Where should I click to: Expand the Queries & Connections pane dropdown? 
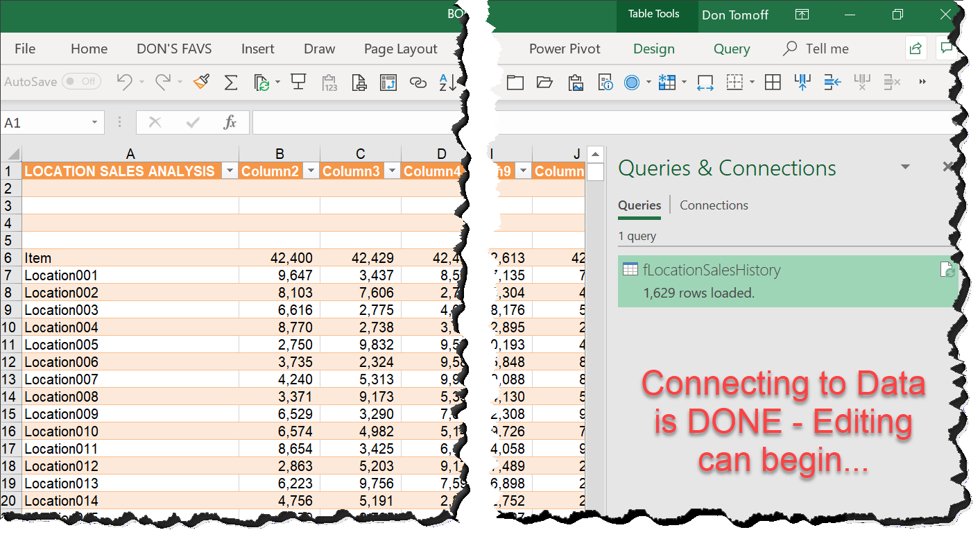point(906,167)
